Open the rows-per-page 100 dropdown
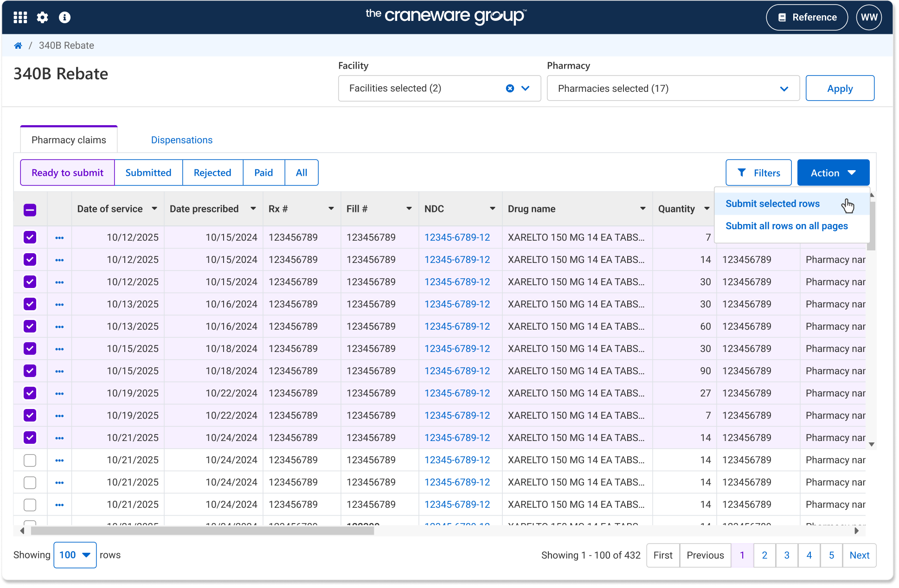Viewport: 899px width, 588px height. click(x=75, y=555)
